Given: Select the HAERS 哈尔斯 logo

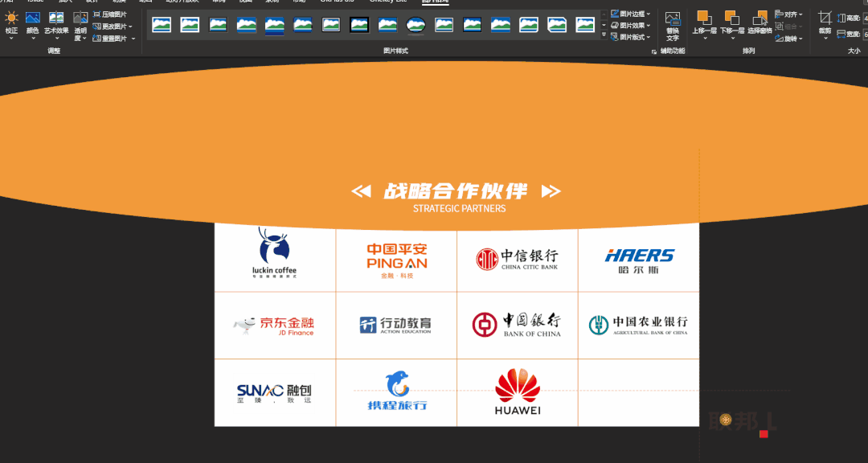Looking at the screenshot, I should [640, 261].
